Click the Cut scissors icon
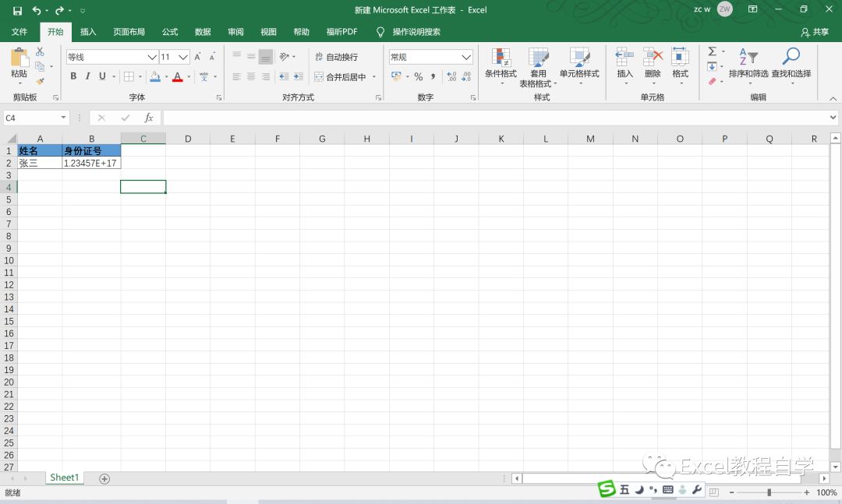This screenshot has height=504, width=842. 40,52
